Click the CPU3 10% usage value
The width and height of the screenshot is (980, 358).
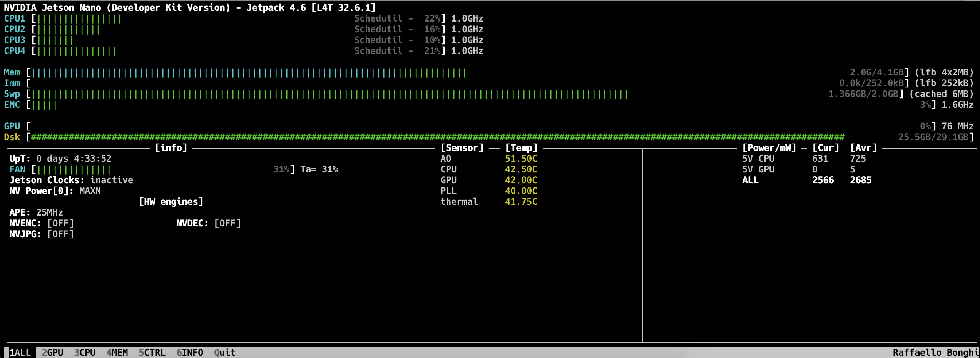click(x=432, y=40)
